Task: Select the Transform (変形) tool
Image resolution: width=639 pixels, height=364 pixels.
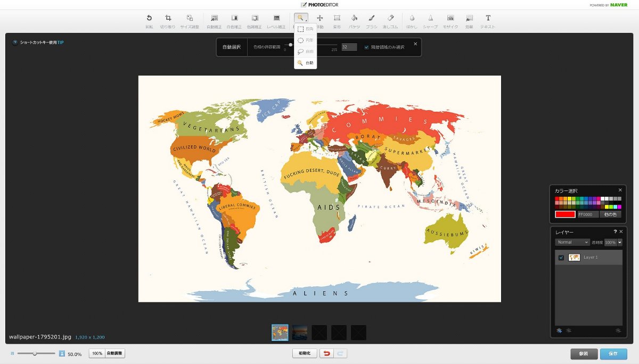Action: (337, 21)
